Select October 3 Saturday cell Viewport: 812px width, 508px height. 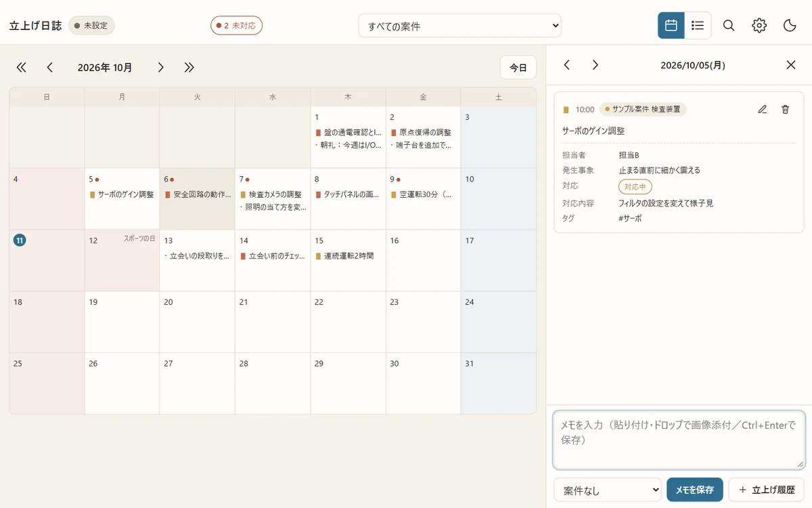499,137
